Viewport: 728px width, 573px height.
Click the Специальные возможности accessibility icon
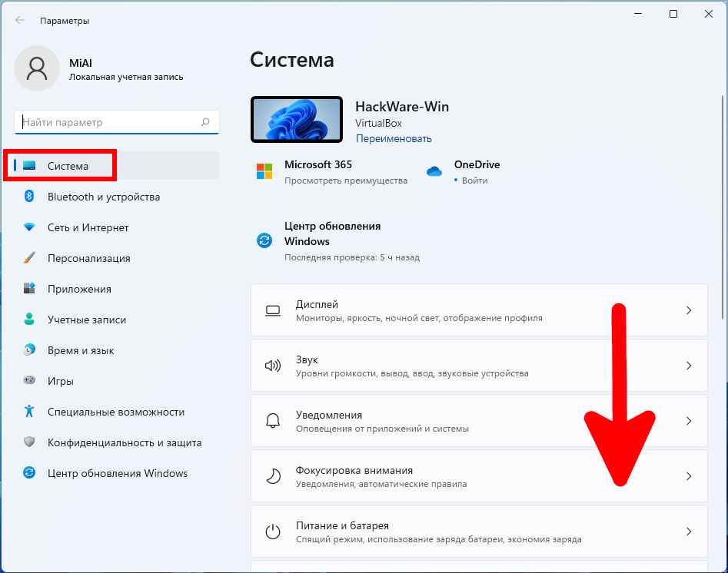[x=29, y=412]
